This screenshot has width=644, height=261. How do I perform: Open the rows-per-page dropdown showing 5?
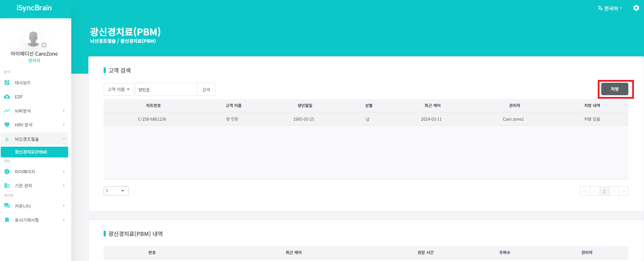tap(116, 191)
